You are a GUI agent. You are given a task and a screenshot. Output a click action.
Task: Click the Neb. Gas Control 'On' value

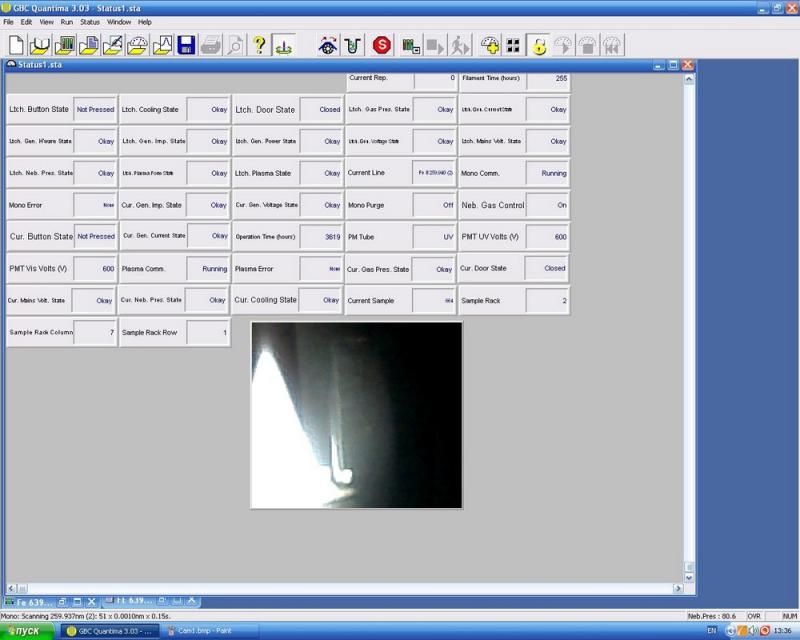[x=547, y=205]
